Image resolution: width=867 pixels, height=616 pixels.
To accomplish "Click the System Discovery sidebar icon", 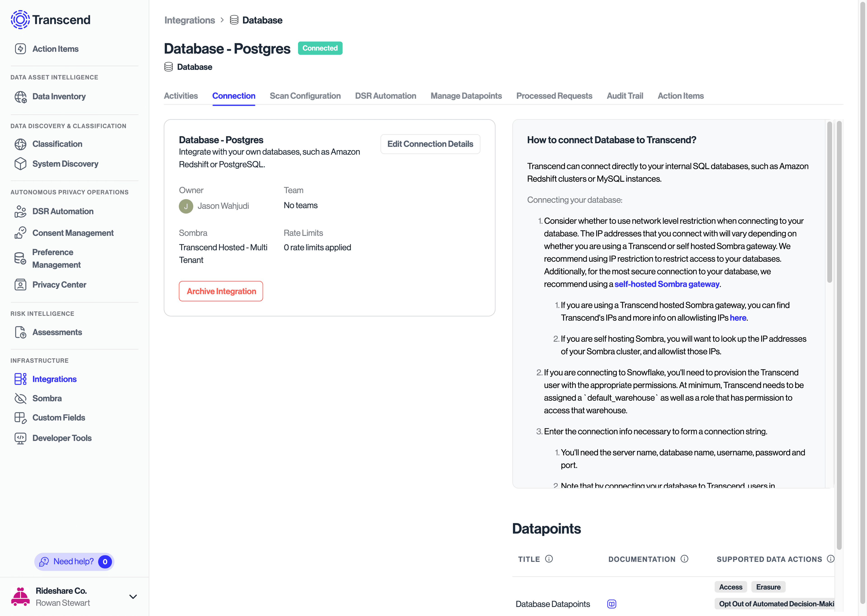I will point(21,164).
